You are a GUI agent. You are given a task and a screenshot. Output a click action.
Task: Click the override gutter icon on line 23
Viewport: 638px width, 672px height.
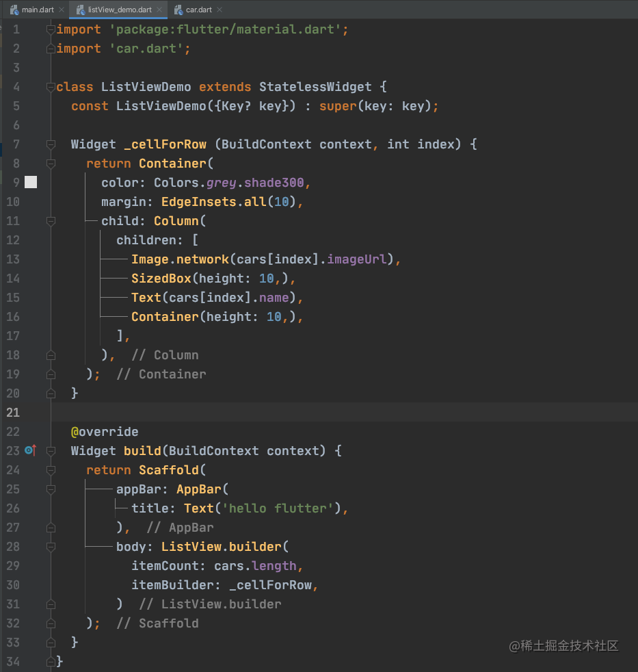click(x=30, y=450)
